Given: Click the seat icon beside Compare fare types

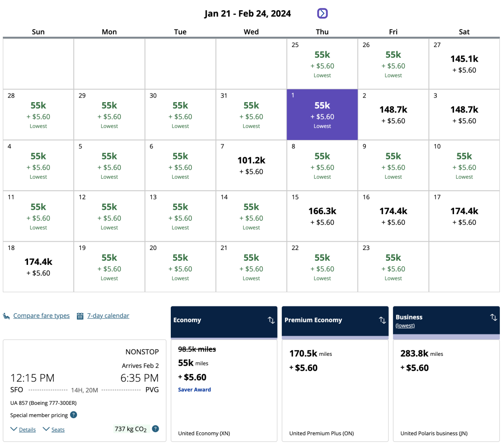Looking at the screenshot, I should coord(7,316).
